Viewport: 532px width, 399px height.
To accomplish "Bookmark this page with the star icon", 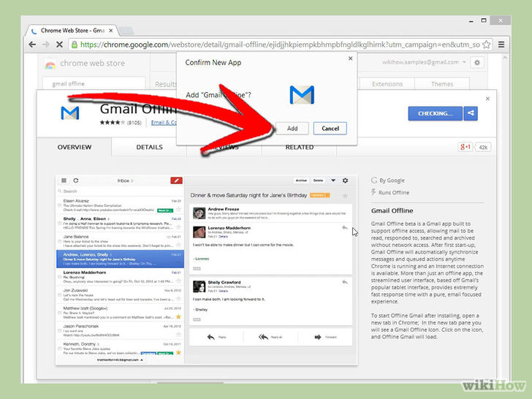I will tap(486, 45).
